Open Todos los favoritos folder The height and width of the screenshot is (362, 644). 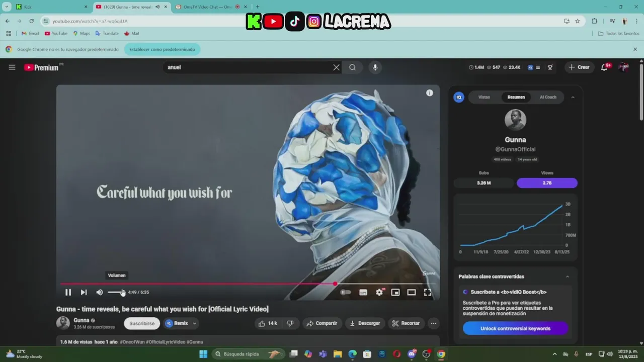(x=618, y=34)
